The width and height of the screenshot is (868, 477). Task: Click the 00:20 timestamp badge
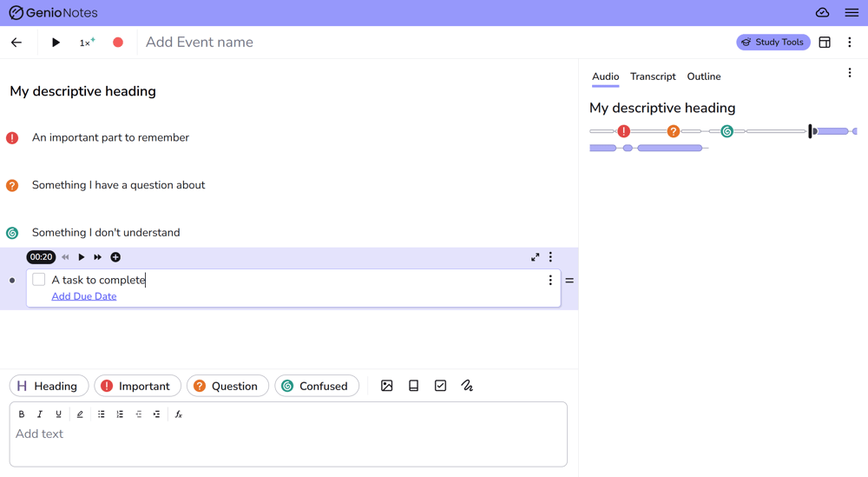[41, 257]
